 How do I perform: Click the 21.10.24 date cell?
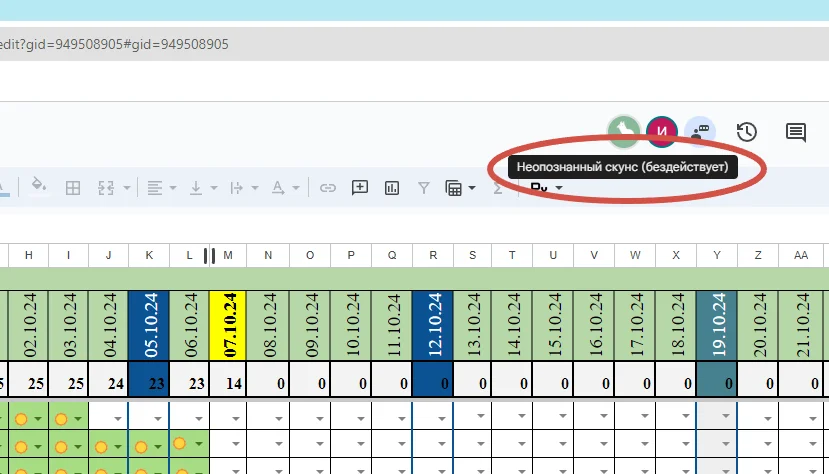pyautogui.click(x=800, y=326)
